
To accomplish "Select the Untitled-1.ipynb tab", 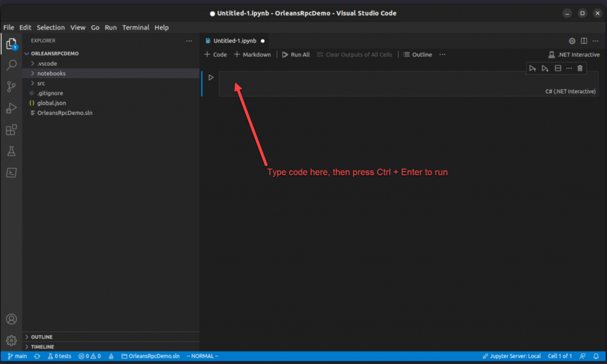I will pos(235,41).
